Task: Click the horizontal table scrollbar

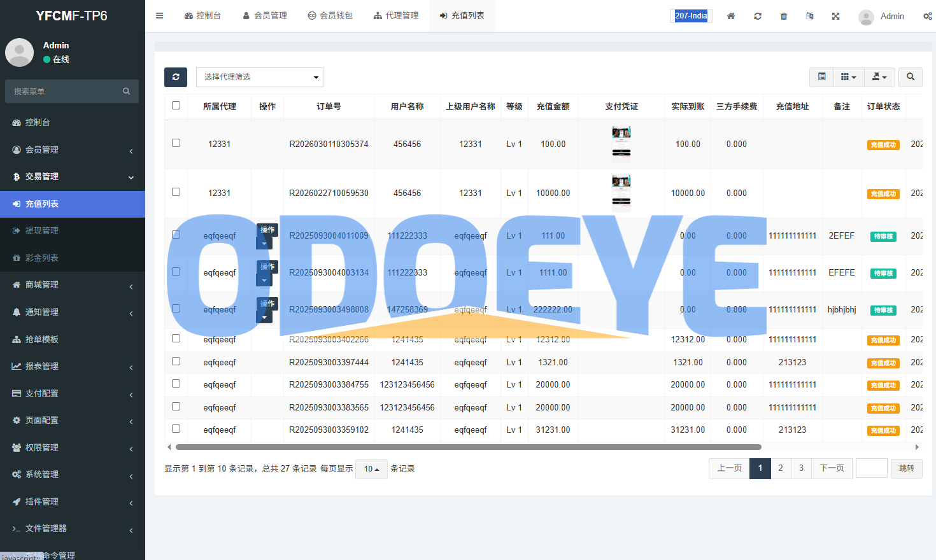Action: click(468, 447)
